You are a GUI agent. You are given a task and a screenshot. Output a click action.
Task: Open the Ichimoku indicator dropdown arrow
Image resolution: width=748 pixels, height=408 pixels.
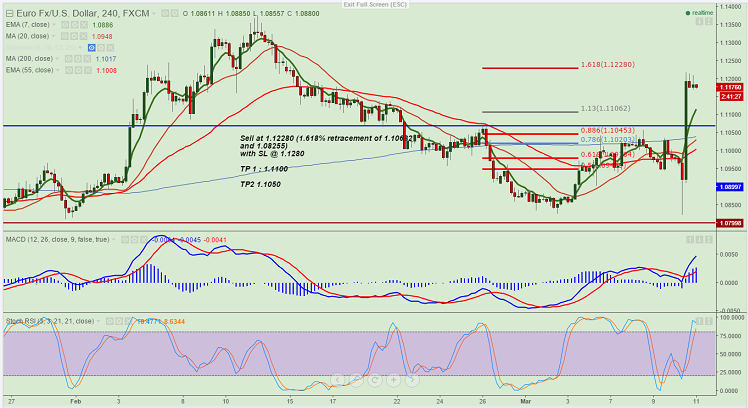click(x=81, y=48)
